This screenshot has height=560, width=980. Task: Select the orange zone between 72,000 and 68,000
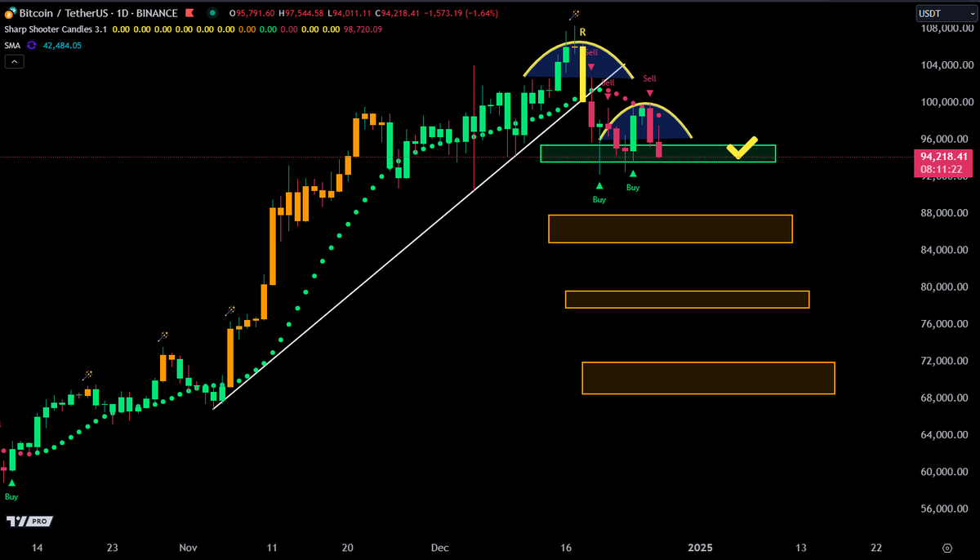click(708, 378)
